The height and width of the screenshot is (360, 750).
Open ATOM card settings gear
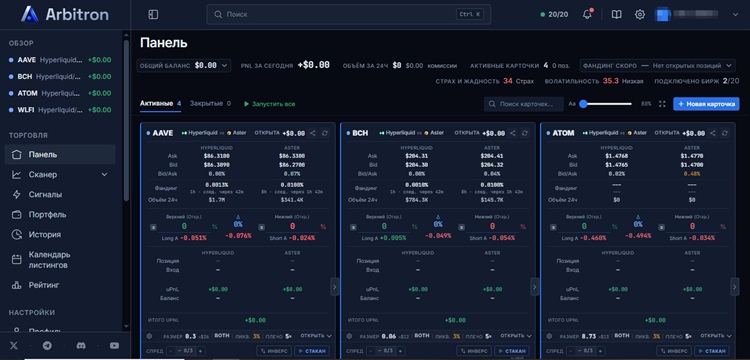550,336
